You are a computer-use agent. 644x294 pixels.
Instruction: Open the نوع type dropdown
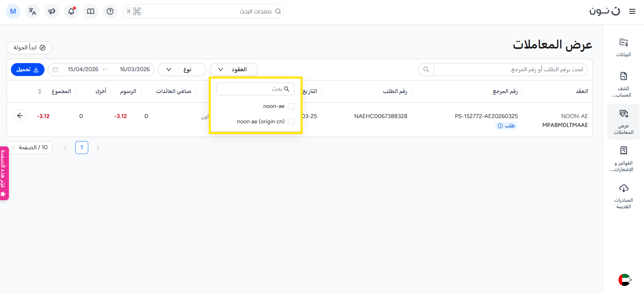[x=182, y=70]
